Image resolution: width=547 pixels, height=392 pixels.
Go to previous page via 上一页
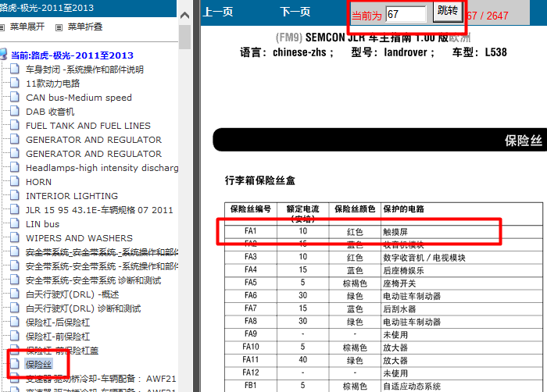point(218,12)
